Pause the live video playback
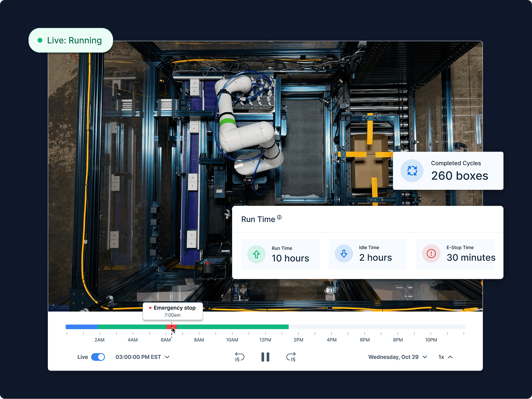 pyautogui.click(x=265, y=357)
